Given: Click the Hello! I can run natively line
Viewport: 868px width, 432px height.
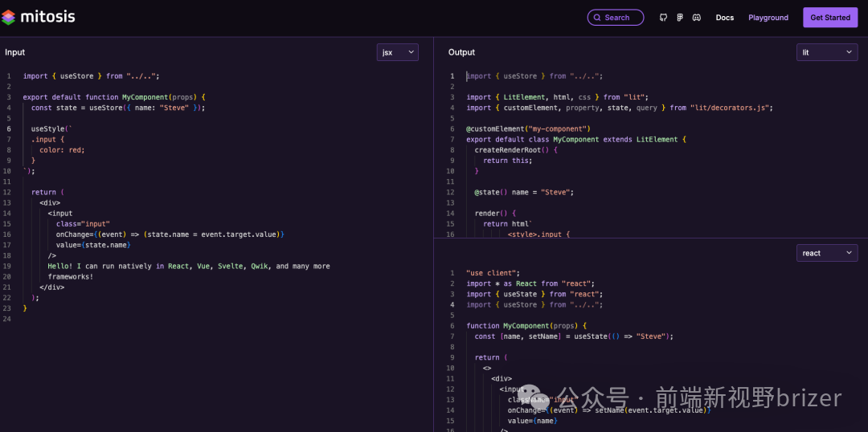Looking at the screenshot, I should (x=189, y=266).
